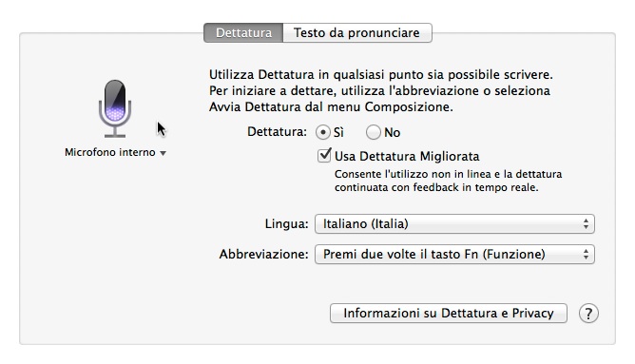Switch to the Dettatura tab
635x364 pixels.
point(243,33)
